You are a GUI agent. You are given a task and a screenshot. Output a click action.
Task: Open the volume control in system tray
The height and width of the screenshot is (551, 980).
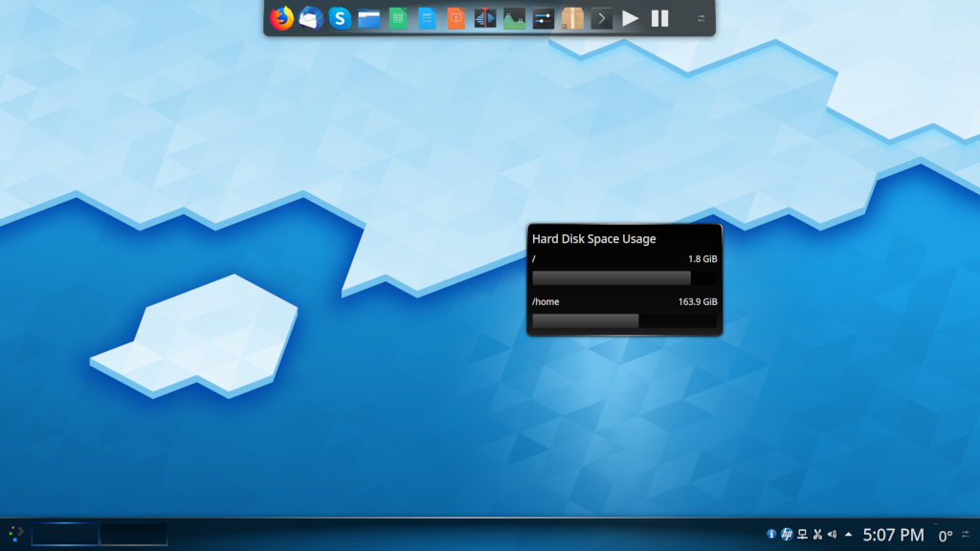832,535
